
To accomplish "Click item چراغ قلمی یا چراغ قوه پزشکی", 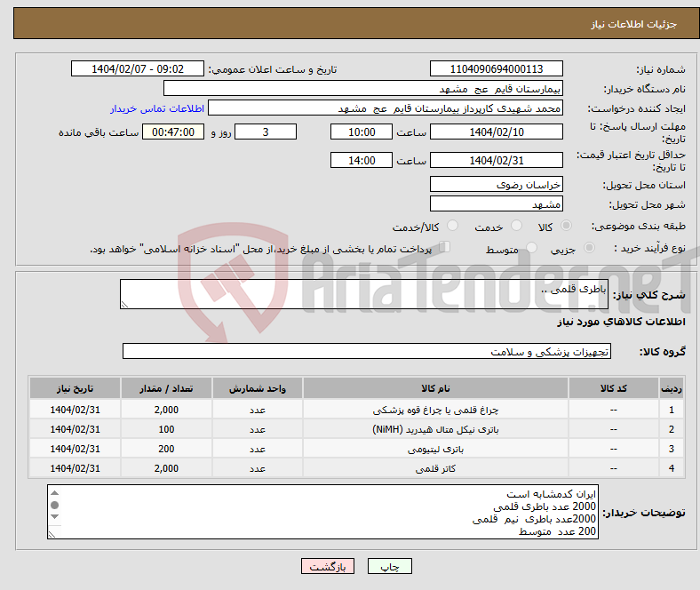I will [x=435, y=410].
